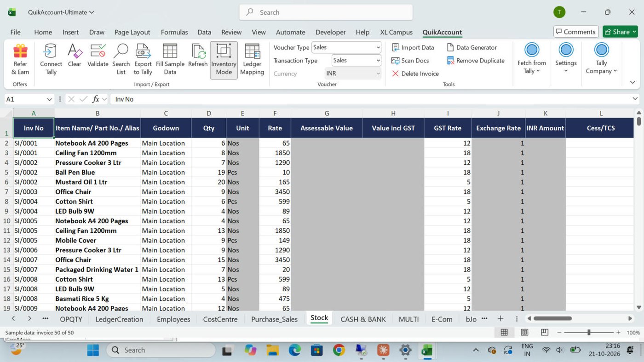Launch the Scan Docs tool
Image resolution: width=644 pixels, height=362 pixels.
(x=410, y=61)
